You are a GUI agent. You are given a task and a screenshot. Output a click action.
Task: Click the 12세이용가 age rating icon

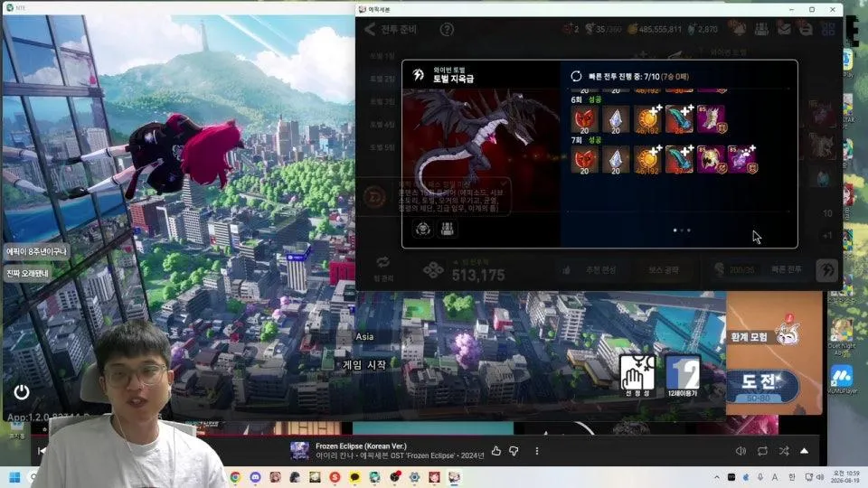click(683, 376)
